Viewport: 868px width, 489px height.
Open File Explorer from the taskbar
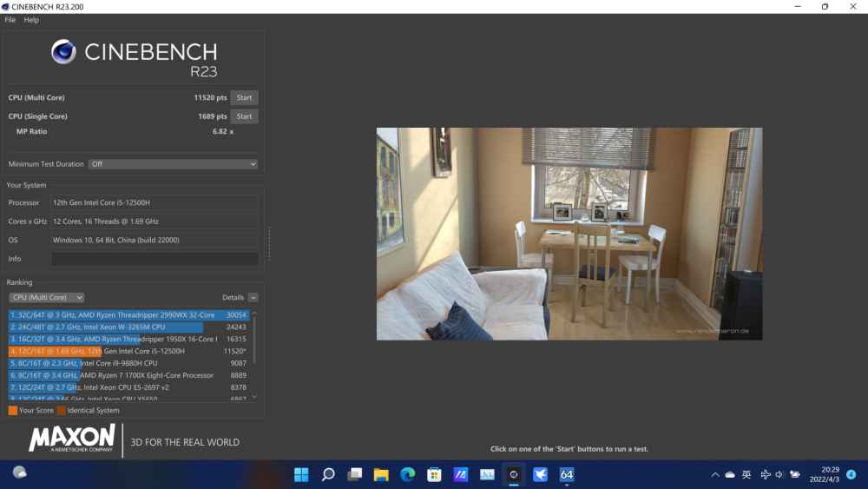click(381, 474)
